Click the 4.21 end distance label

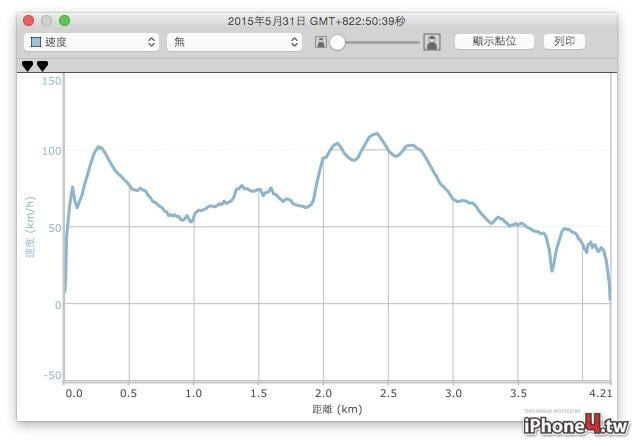click(600, 393)
